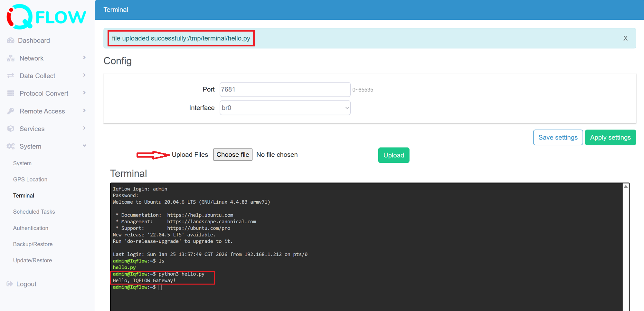Screen dimensions: 644x311
Task: Dismiss the file uploaded notification
Action: point(625,38)
